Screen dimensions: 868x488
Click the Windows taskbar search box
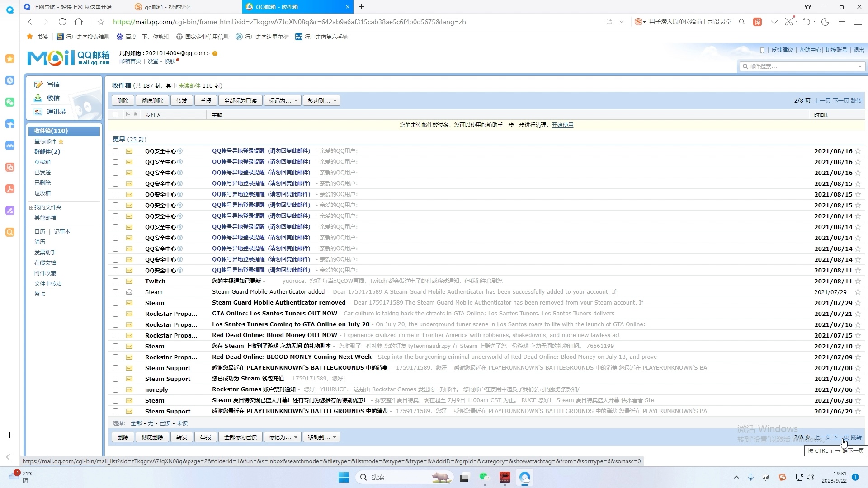(x=405, y=477)
